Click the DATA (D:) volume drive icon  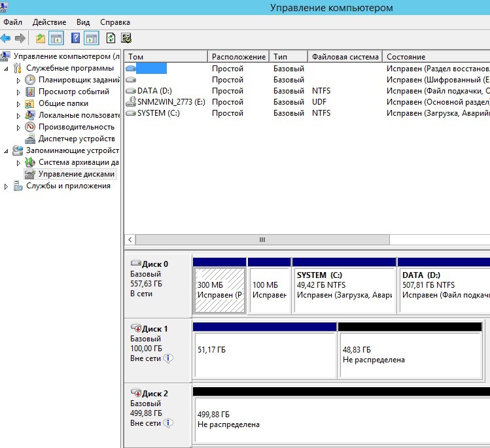point(131,91)
